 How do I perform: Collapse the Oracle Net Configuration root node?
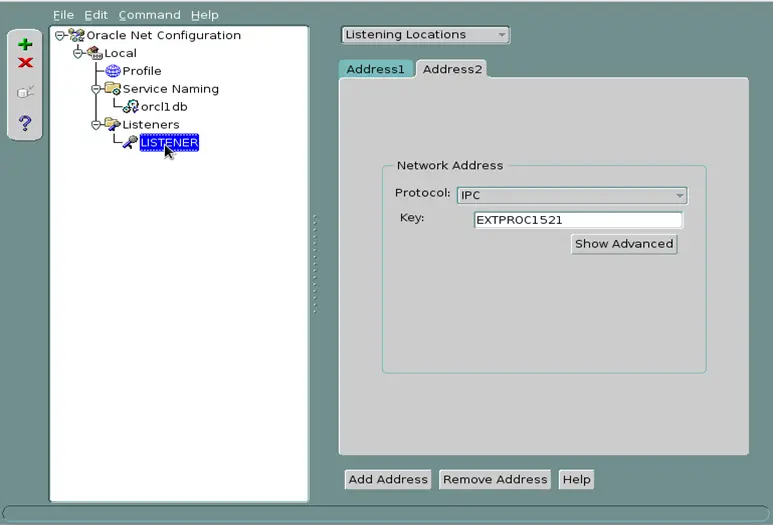click(60, 35)
